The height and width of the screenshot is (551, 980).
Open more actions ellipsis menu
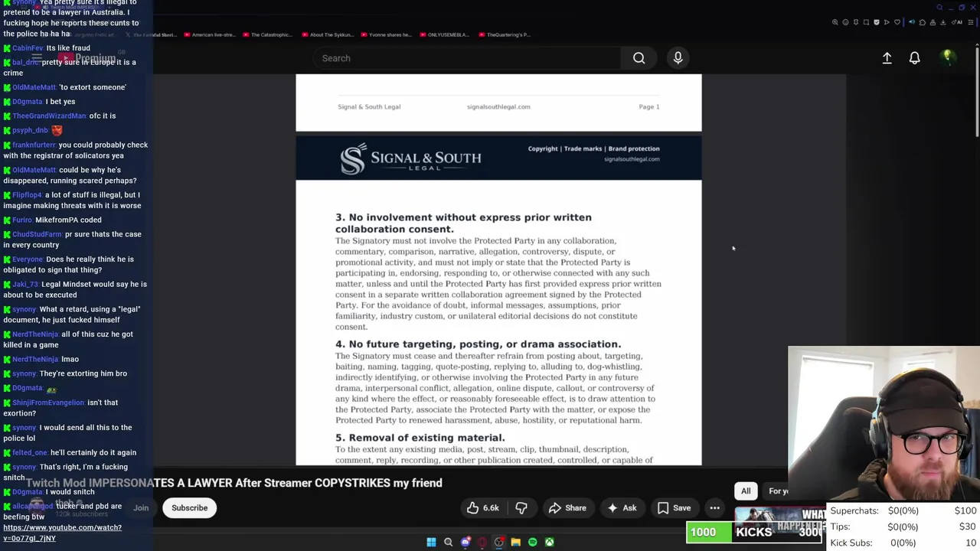click(714, 508)
